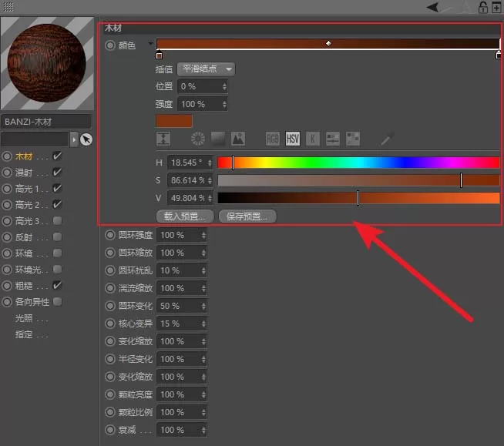Enable the 高光 3 channel checkbox
The height and width of the screenshot is (446, 504).
click(58, 221)
